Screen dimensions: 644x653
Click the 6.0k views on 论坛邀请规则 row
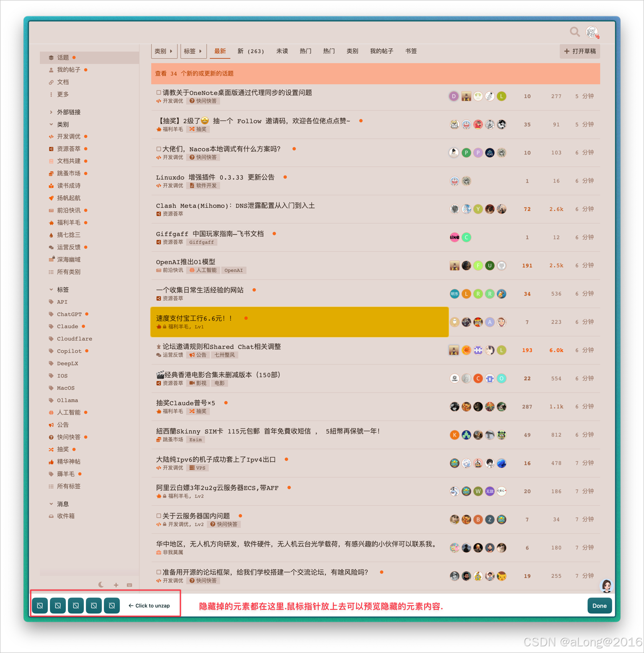tap(556, 350)
